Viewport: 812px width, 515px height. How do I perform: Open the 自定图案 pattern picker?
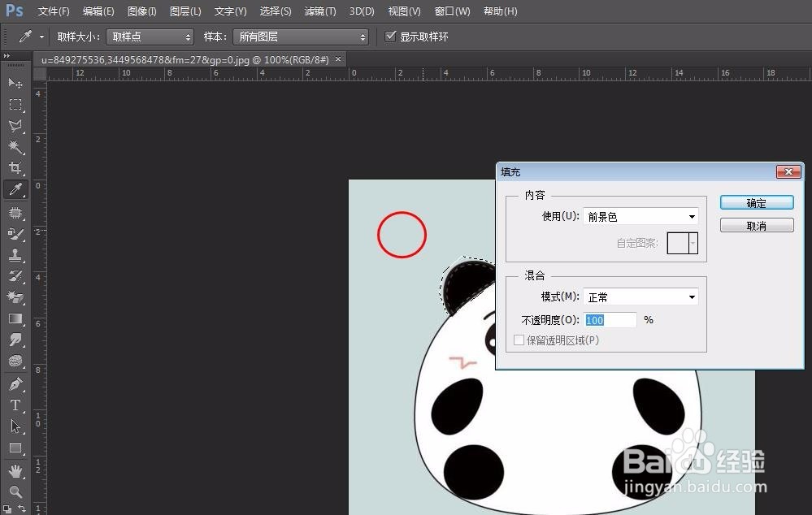683,243
